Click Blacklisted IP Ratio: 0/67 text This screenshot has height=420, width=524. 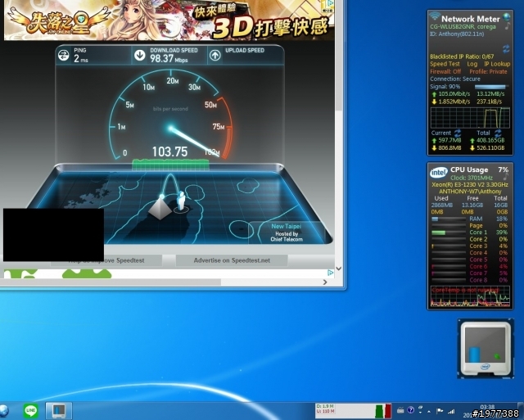[462, 56]
